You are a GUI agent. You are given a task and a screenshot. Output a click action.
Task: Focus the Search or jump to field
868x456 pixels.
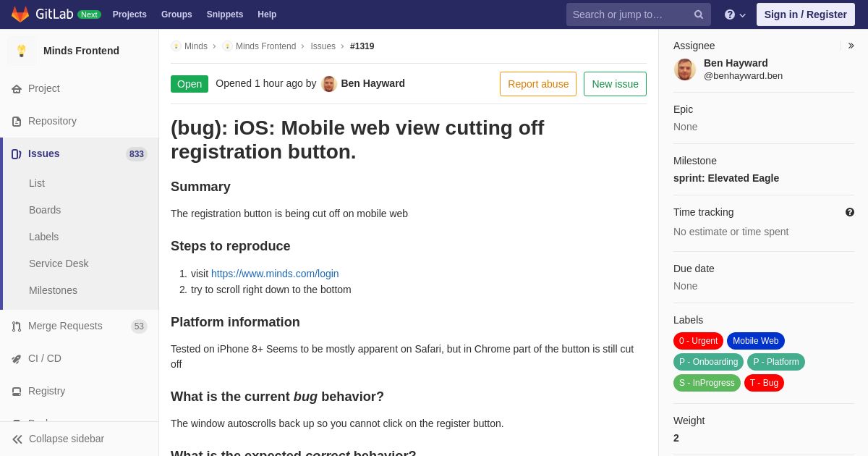coord(639,14)
